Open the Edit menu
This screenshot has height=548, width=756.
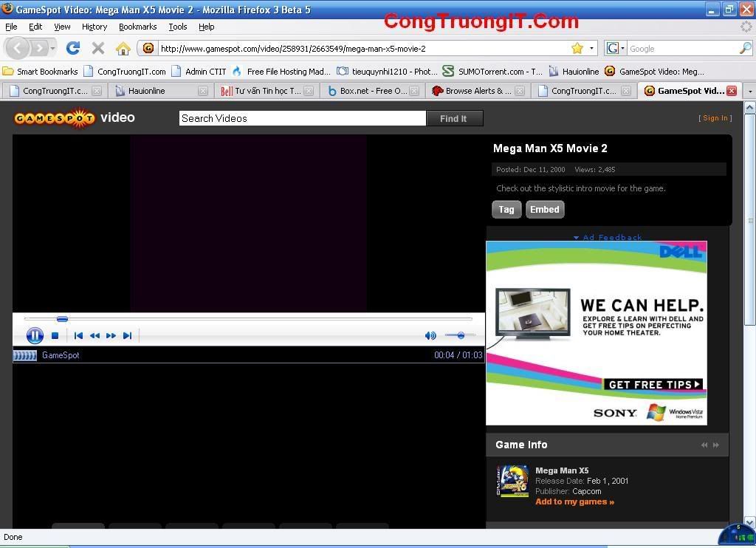tap(35, 27)
